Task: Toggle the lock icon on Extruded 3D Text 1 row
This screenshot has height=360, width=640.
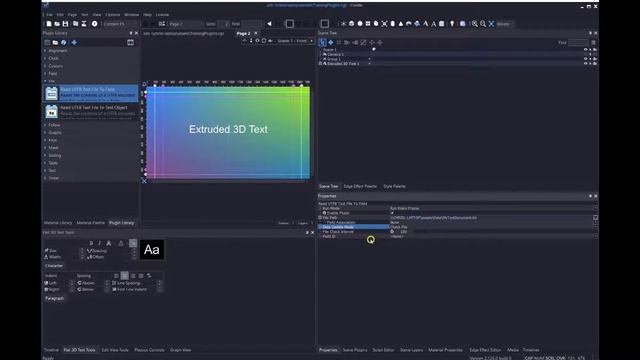Action: (x=590, y=64)
